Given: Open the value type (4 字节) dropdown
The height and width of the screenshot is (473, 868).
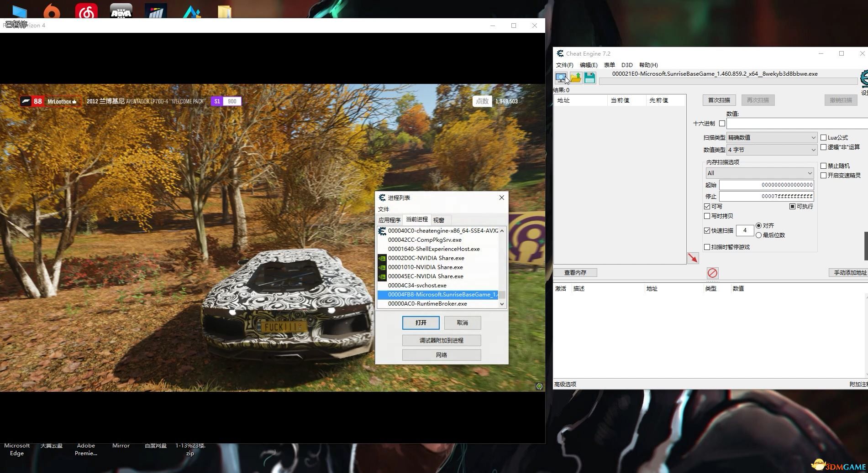Looking at the screenshot, I should point(772,150).
